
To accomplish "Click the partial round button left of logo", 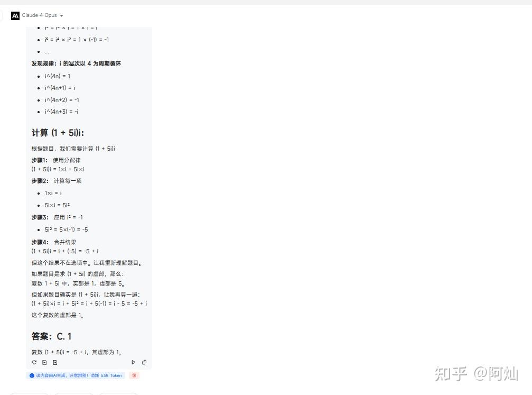I will pos(1,16).
